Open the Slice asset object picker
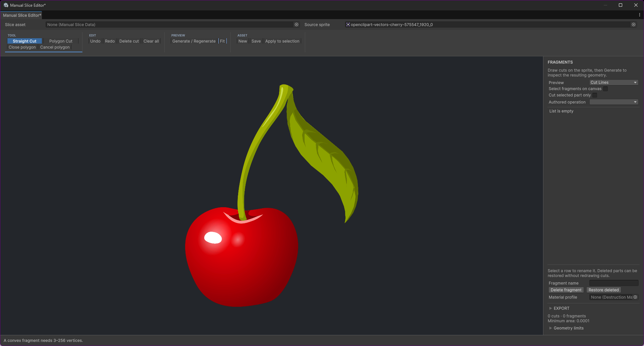This screenshot has width=644, height=346. pyautogui.click(x=297, y=24)
